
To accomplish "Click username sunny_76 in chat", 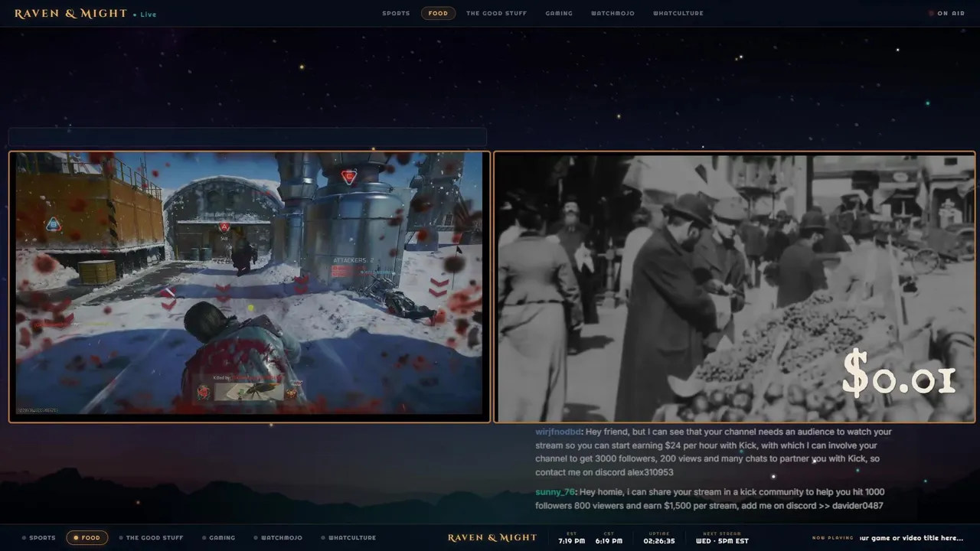I will [x=555, y=492].
